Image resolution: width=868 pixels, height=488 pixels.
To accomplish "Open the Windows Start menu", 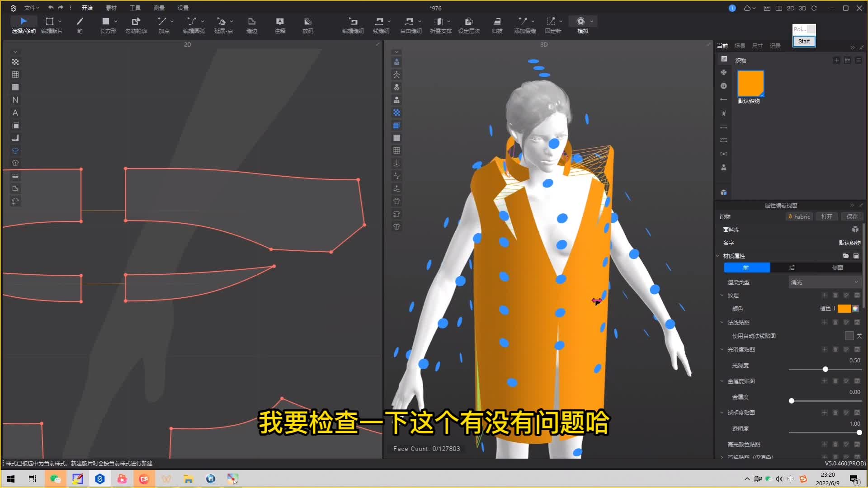I will pos(11,479).
